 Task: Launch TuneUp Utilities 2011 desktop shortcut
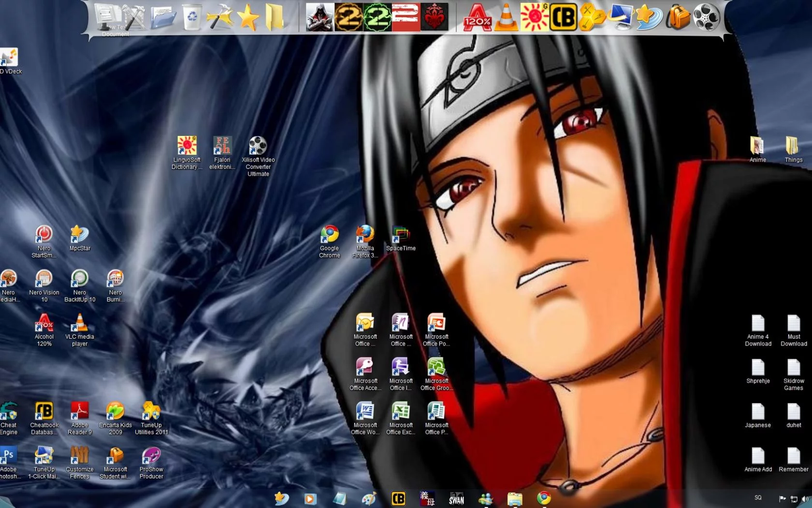(151, 418)
